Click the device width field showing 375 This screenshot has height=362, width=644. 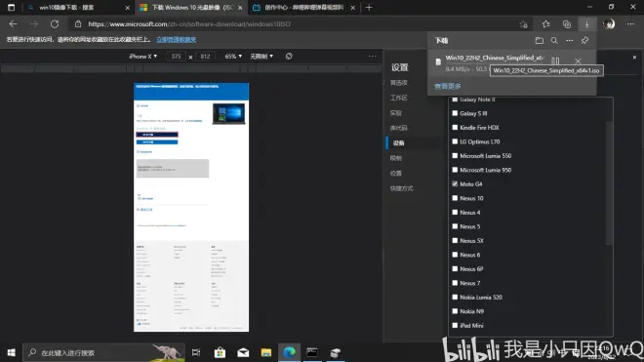click(x=177, y=57)
